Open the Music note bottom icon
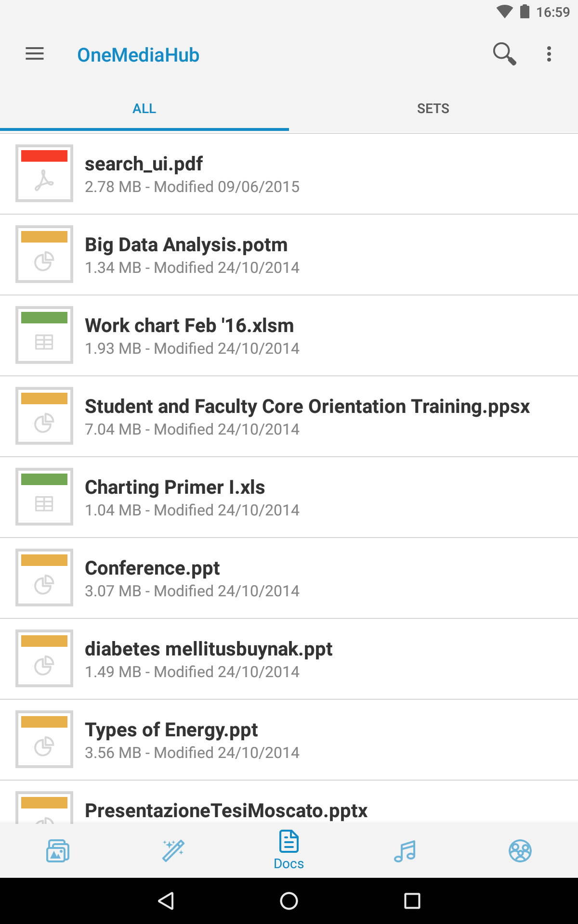This screenshot has width=578, height=924. (x=405, y=850)
